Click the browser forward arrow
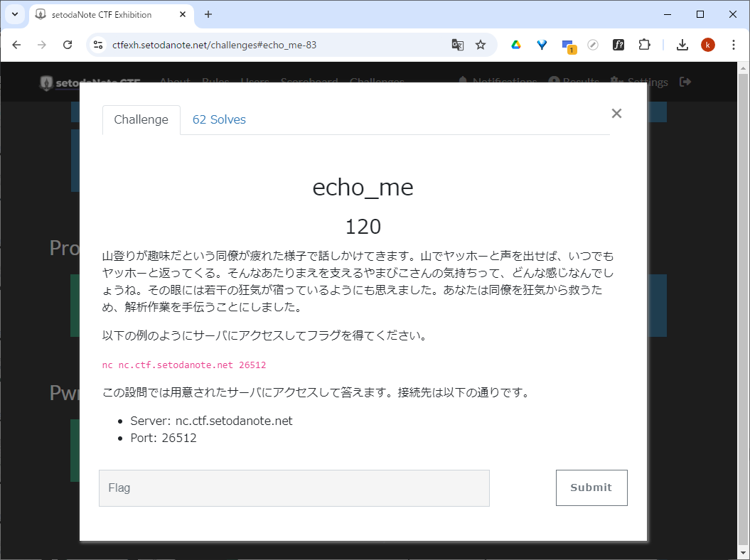This screenshot has width=750, height=560. (42, 45)
